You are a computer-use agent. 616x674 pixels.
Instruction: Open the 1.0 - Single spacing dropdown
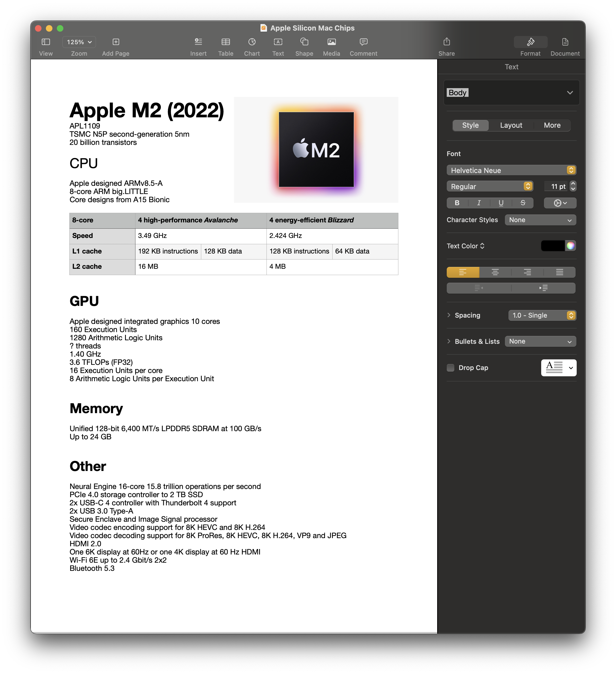pyautogui.click(x=542, y=315)
